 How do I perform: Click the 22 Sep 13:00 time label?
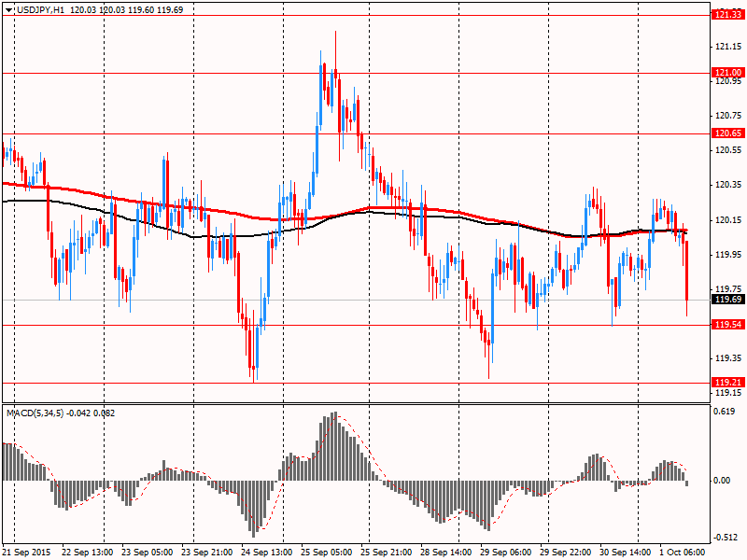(x=88, y=553)
